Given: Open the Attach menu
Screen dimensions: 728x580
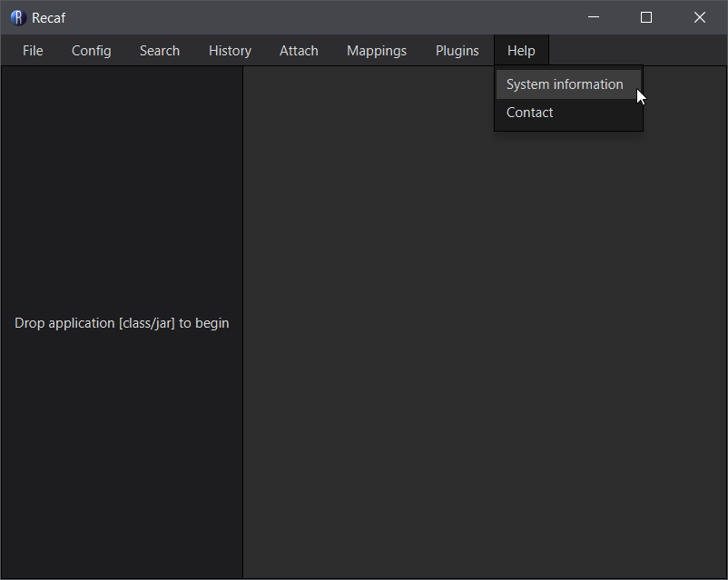Looking at the screenshot, I should (298, 50).
